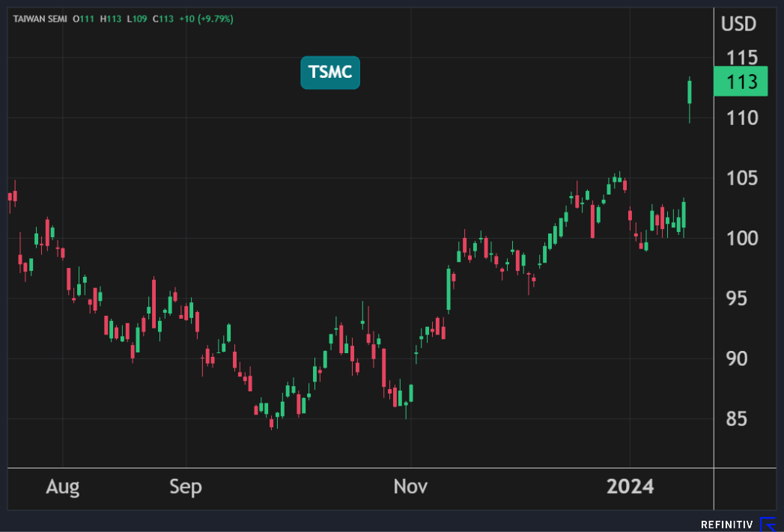Image resolution: width=784 pixels, height=532 pixels.
Task: Select the Sep label on time axis
Action: 186,487
